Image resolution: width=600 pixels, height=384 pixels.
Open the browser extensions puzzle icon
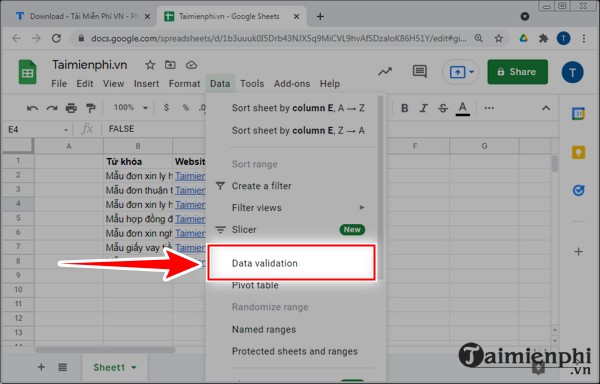tap(543, 38)
